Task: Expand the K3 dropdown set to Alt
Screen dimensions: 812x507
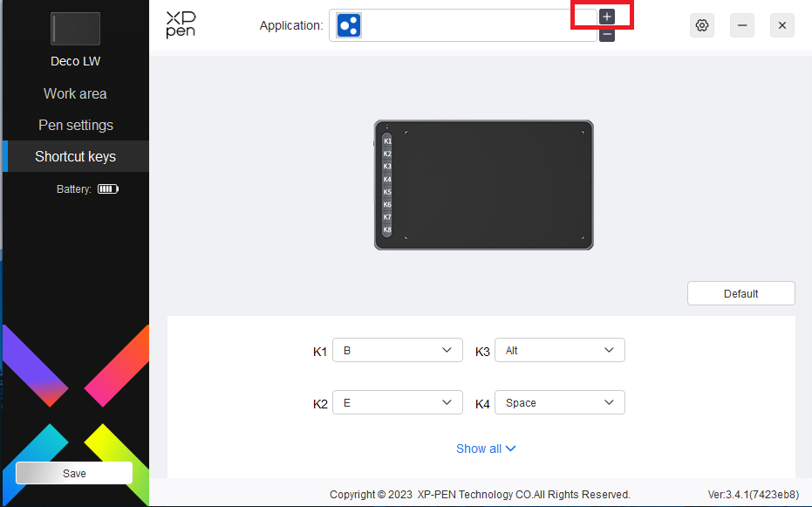Action: click(560, 350)
